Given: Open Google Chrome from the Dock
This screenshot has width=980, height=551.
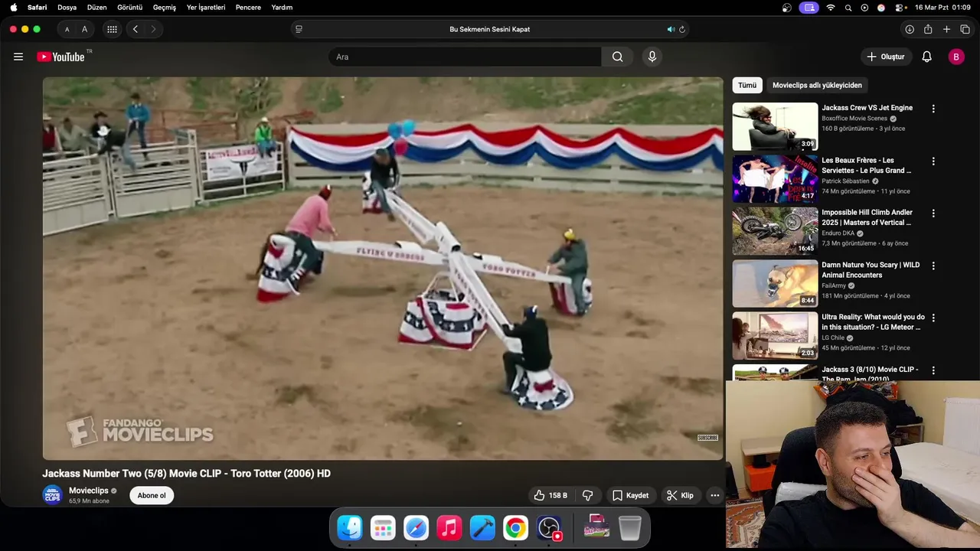Looking at the screenshot, I should (515, 528).
